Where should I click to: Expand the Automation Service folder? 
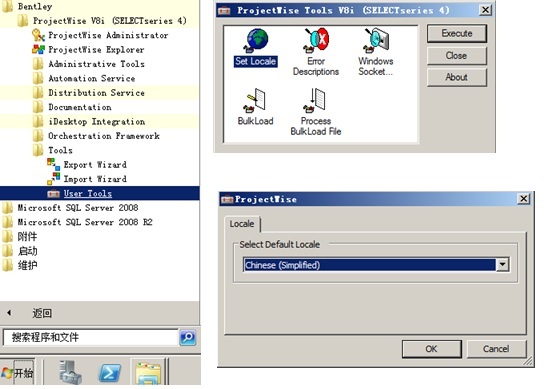(x=84, y=78)
